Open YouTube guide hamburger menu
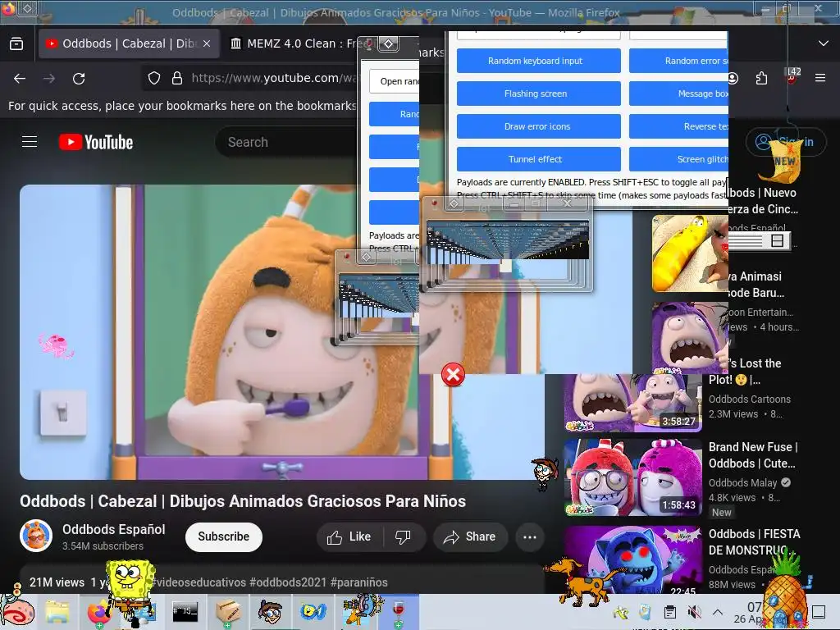 [30, 142]
